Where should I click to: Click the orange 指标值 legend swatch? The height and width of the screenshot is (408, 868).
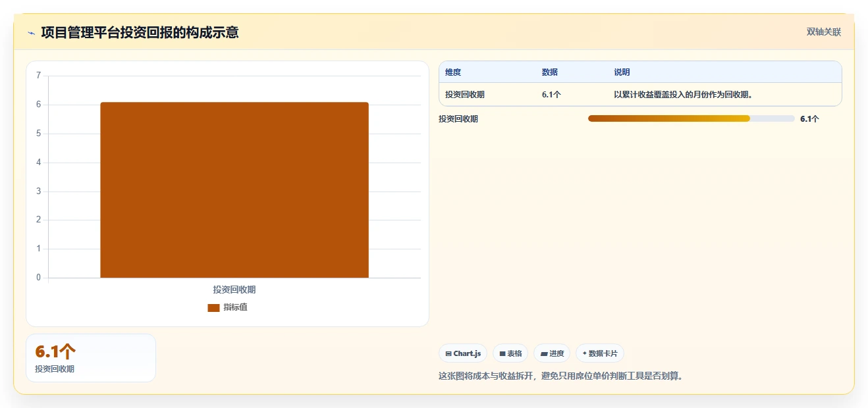pyautogui.click(x=213, y=308)
